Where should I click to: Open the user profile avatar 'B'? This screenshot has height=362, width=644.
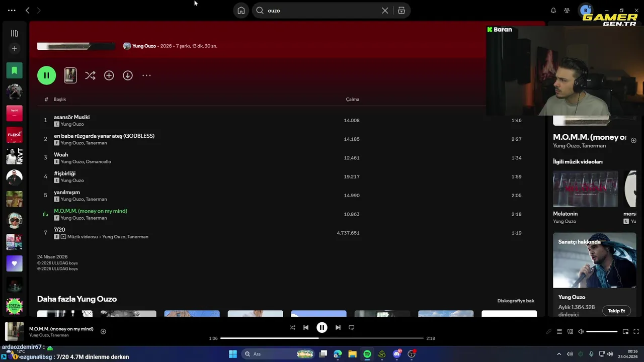pos(585,11)
